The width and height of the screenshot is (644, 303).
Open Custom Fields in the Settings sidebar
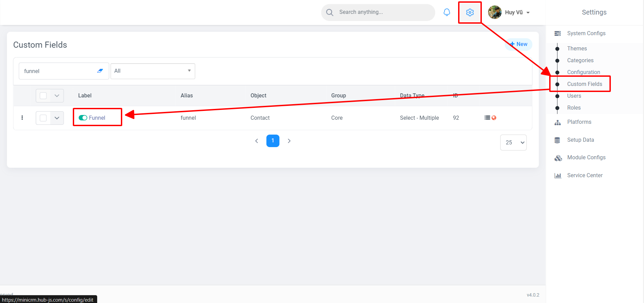(584, 84)
